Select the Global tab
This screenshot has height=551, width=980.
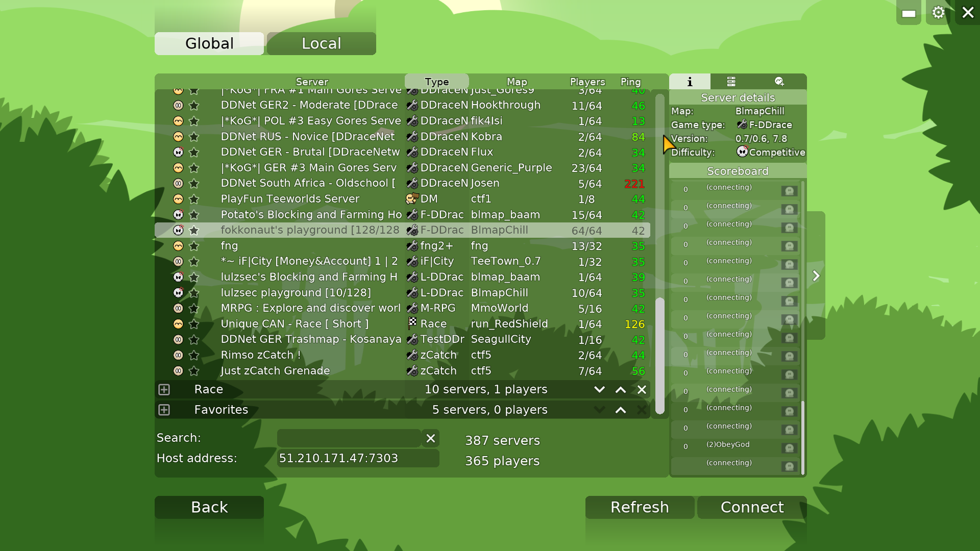point(209,43)
